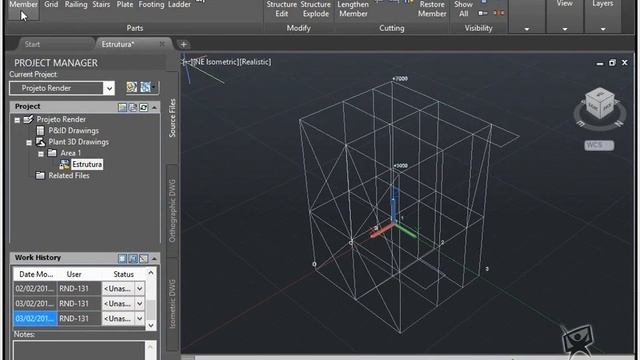Select the Railing tool
Image resolution: width=640 pixels, height=360 pixels.
pyautogui.click(x=76, y=5)
